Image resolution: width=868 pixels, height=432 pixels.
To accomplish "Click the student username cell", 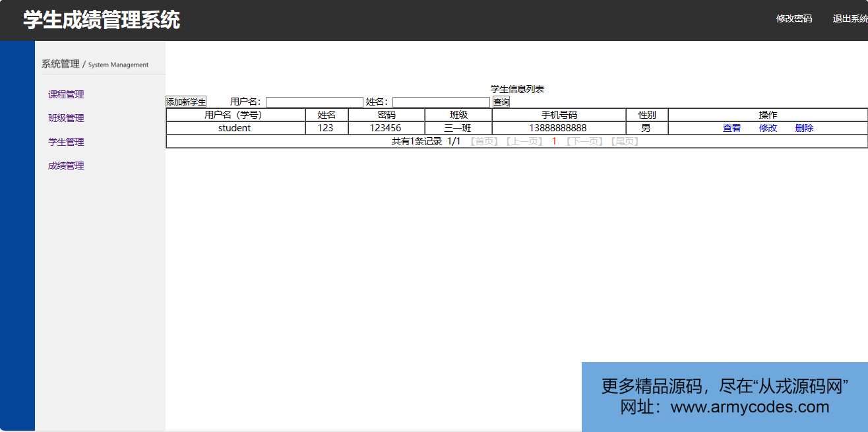I will point(235,128).
